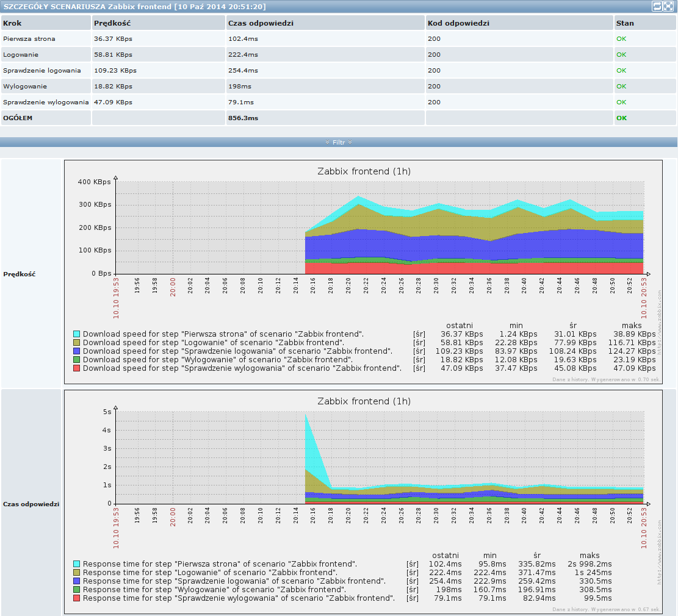Click the "47.09 KBps" speed cell in table

(x=114, y=102)
